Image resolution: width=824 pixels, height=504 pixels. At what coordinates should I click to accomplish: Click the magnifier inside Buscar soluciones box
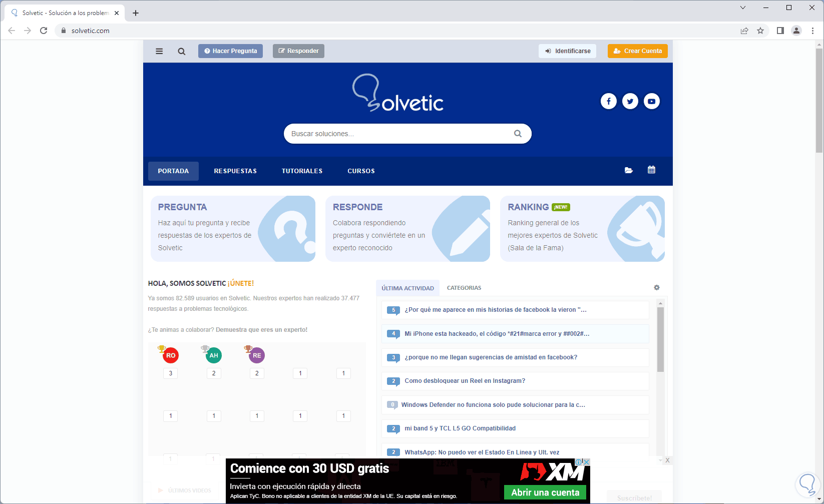[x=518, y=134]
